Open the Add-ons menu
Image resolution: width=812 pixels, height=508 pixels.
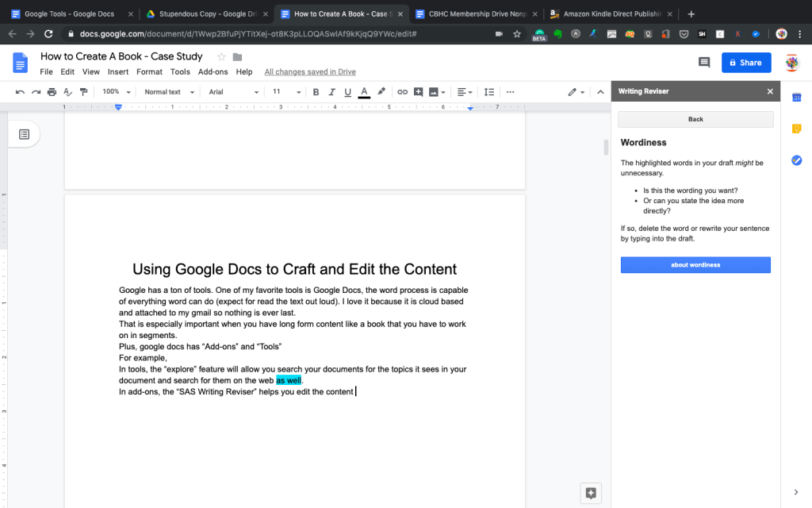click(x=213, y=72)
